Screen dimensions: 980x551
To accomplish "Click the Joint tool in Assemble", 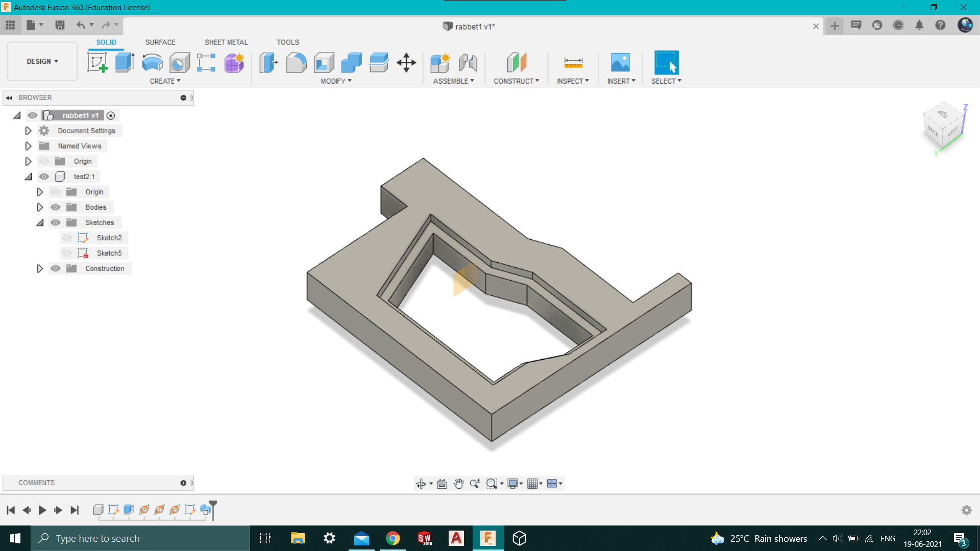I will [468, 63].
